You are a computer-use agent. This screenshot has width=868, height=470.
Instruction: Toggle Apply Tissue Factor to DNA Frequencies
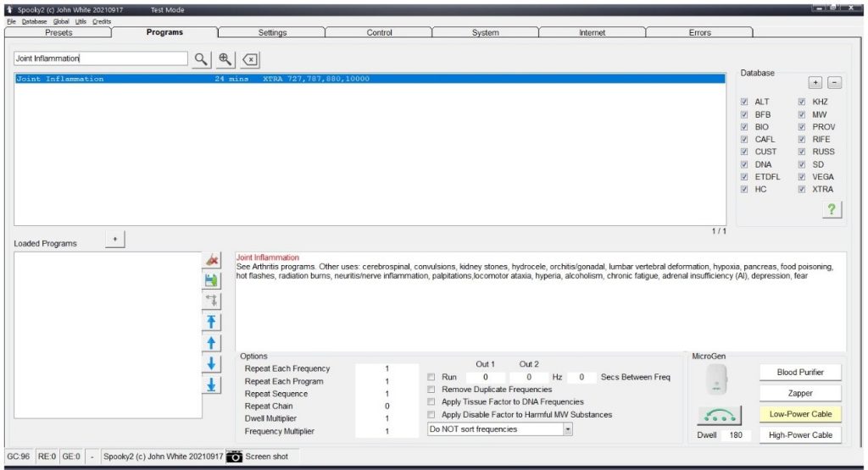coord(432,402)
